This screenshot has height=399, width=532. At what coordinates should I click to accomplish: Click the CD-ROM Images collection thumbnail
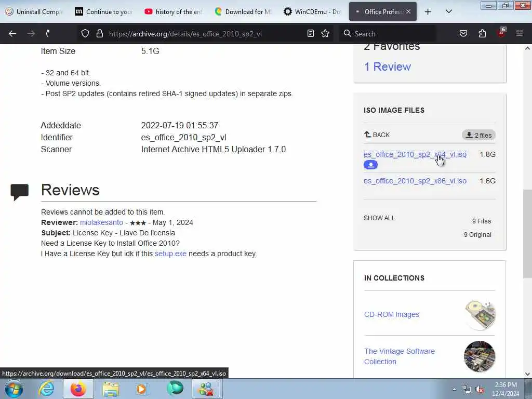480,314
